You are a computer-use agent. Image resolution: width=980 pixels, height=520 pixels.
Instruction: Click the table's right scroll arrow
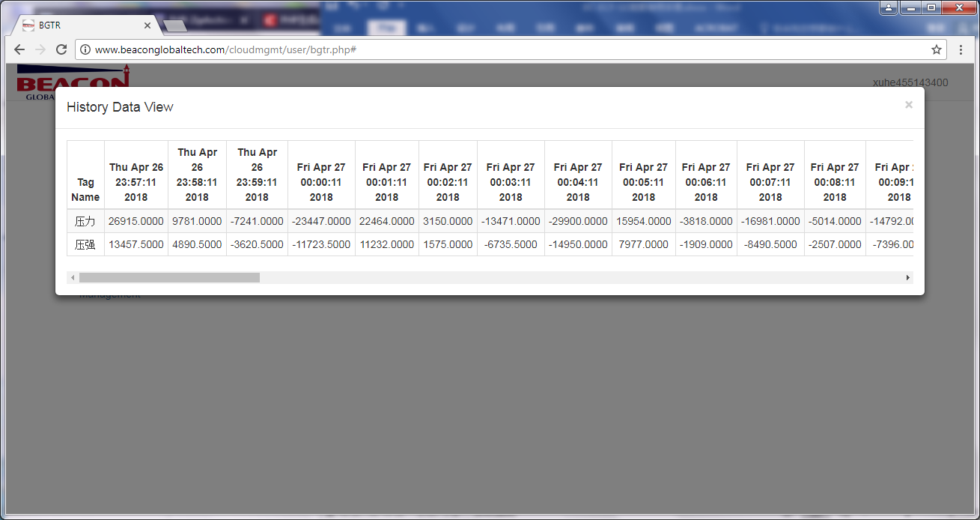(x=908, y=278)
